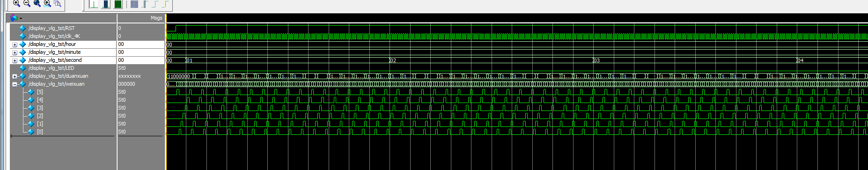Choose the dark green filled waveform format icon
Screen dimensions: 868x170
[x=118, y=4]
